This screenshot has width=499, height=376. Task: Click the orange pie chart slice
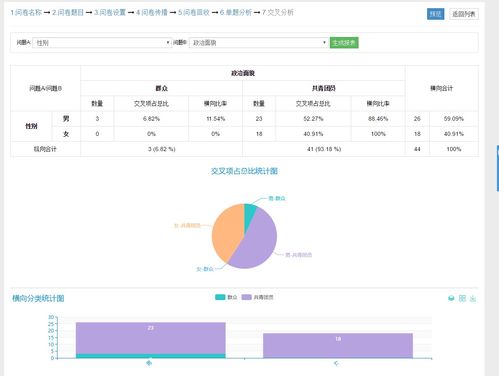click(x=227, y=230)
